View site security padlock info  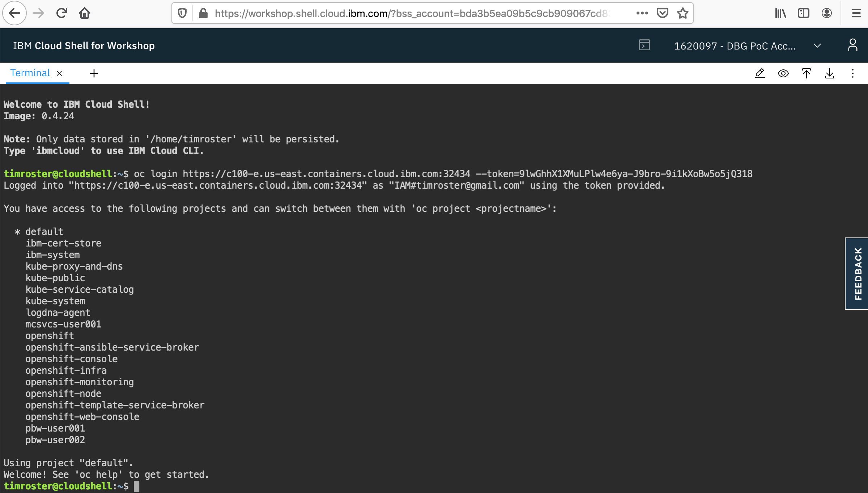[x=203, y=13]
